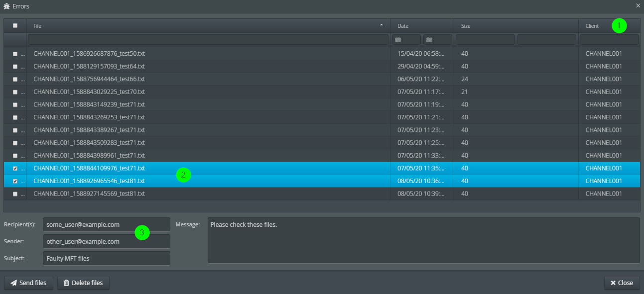Click the green annotation marker numbered 2
The height and width of the screenshot is (294, 644).
click(x=183, y=175)
